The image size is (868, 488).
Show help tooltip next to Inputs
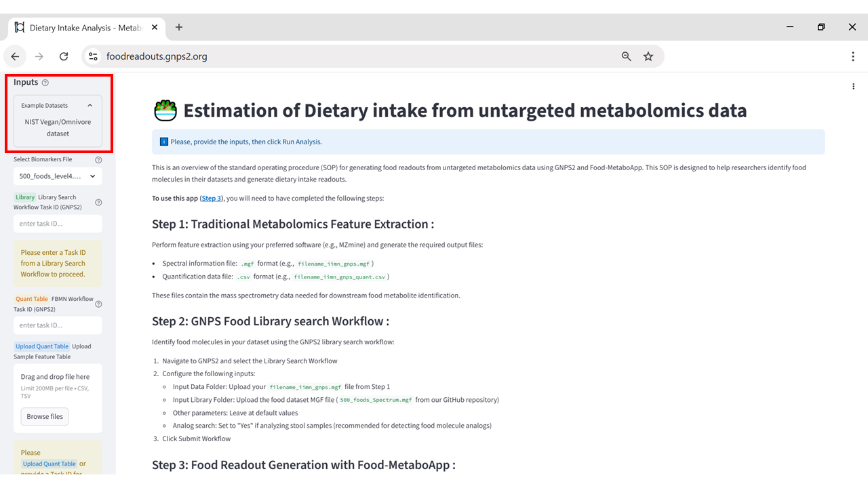[45, 83]
